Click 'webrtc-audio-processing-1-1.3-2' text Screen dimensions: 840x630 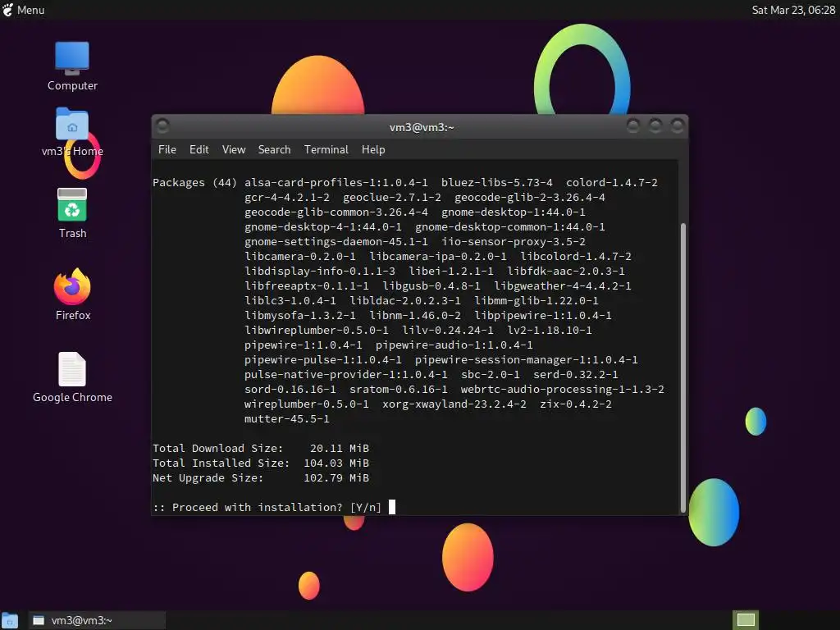562,390
